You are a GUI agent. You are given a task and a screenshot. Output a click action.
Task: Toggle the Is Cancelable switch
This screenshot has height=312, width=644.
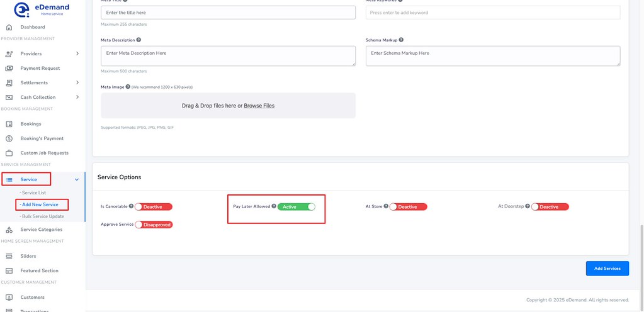[154, 207]
